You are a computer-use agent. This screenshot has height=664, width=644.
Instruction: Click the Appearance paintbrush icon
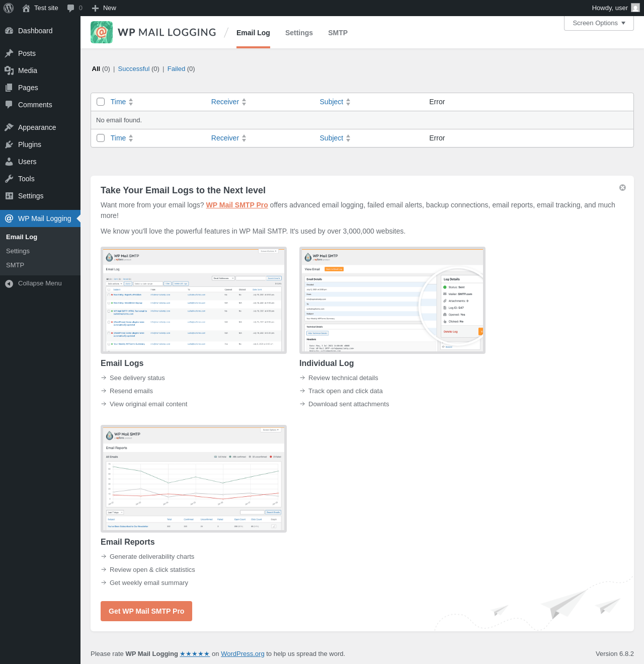pyautogui.click(x=9, y=127)
